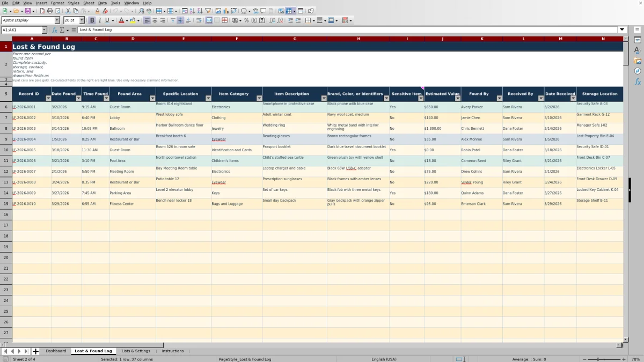Image resolution: width=644 pixels, height=362 pixels.
Task: Click the Sort Ascending icon
Action: pos(192,11)
